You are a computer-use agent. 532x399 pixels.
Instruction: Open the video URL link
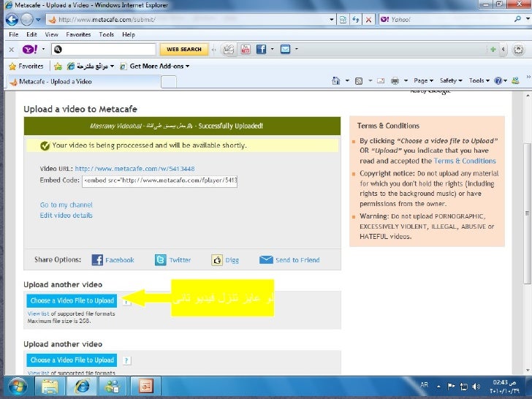[134, 169]
